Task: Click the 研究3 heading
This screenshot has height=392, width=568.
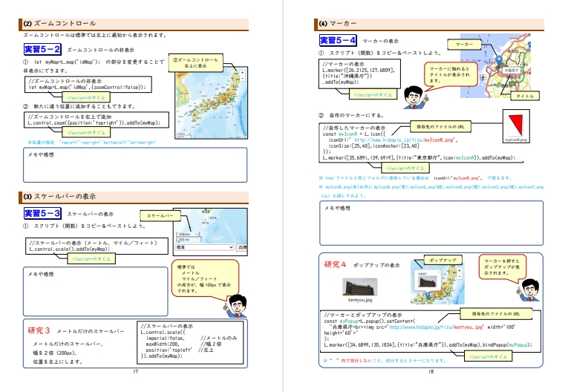Action: [x=39, y=330]
